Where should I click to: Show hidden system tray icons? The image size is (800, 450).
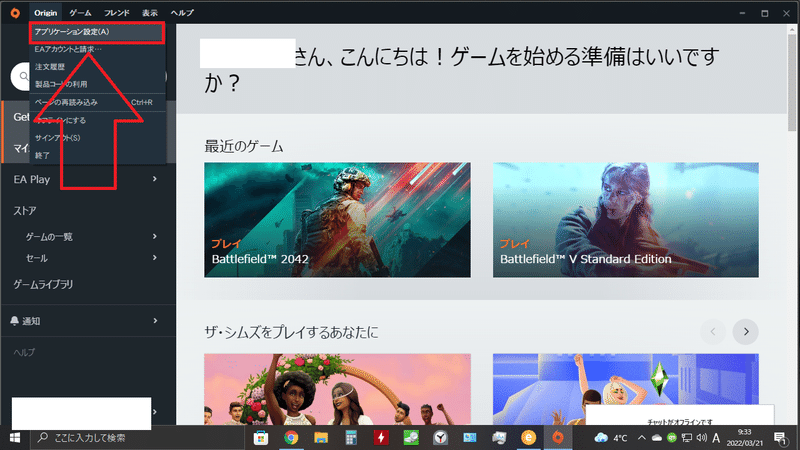click(x=642, y=438)
